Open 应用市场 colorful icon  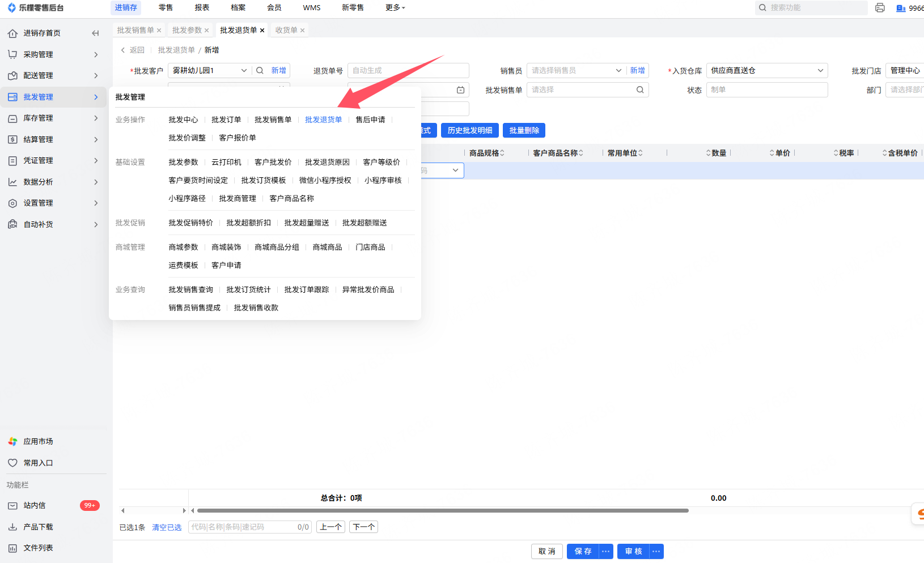pyautogui.click(x=12, y=441)
